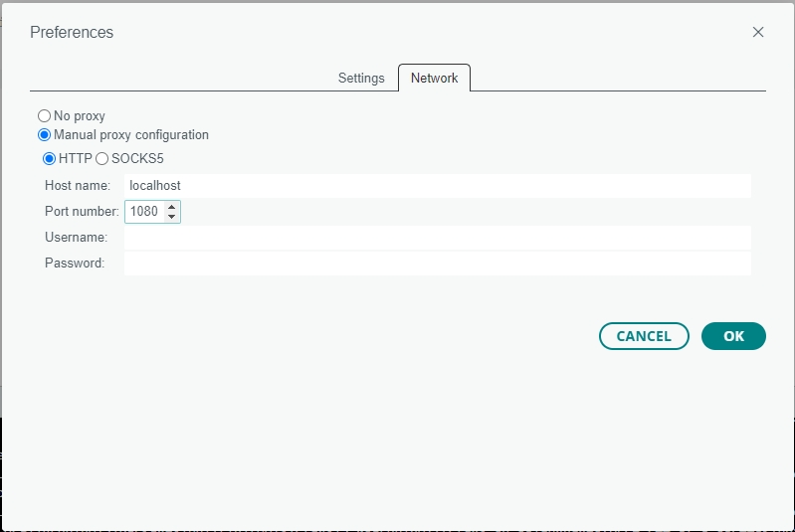Screen dimensions: 795x532
Task: Click the Password input field
Action: coord(437,263)
